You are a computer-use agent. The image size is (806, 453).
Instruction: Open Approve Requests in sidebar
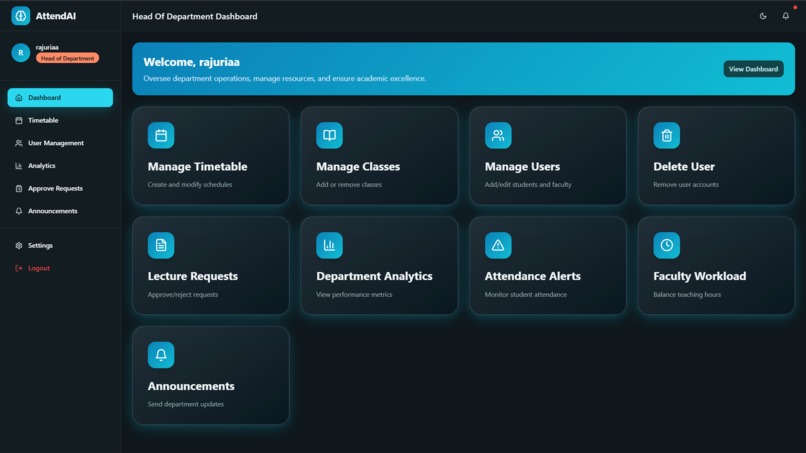pyautogui.click(x=60, y=188)
